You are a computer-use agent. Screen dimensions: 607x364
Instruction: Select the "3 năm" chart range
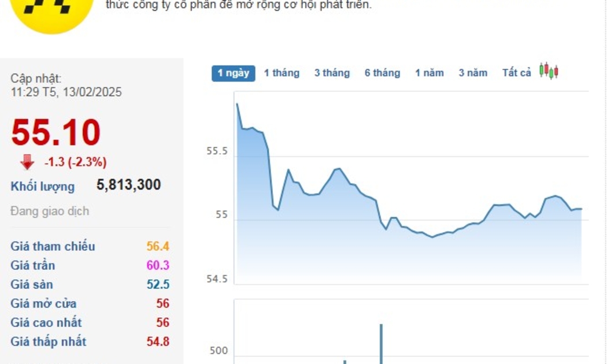(473, 73)
